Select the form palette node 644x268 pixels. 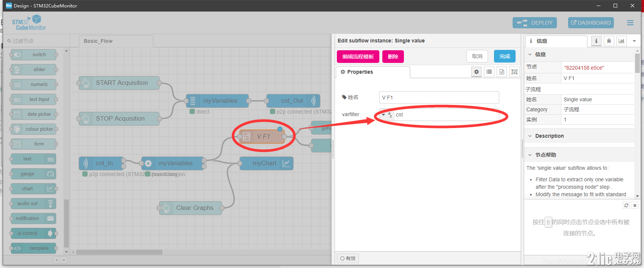pyautogui.click(x=34, y=144)
